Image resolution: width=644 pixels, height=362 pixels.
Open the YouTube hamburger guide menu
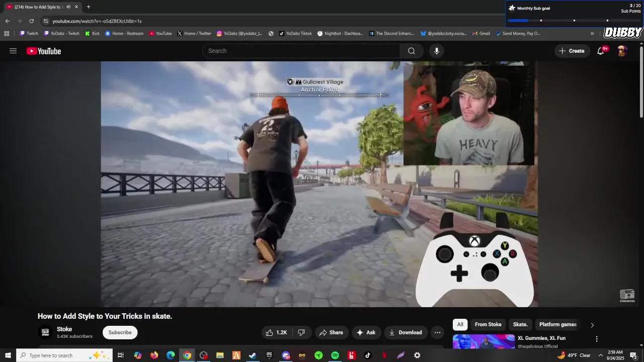[13, 51]
